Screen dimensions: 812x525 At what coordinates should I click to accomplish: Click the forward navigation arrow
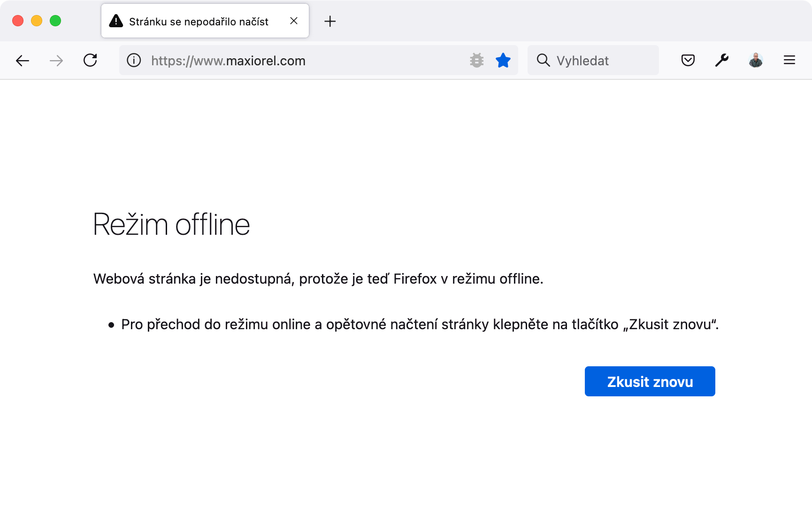tap(56, 60)
